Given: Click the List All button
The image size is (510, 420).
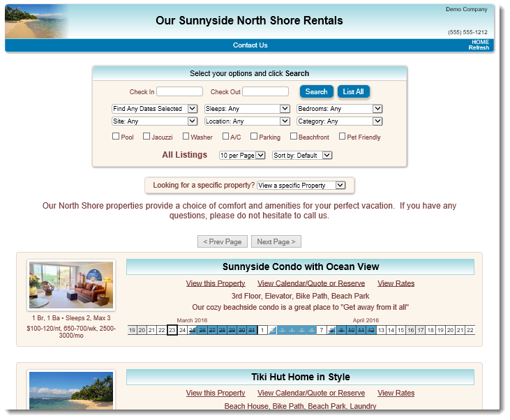Looking at the screenshot, I should click(x=353, y=91).
